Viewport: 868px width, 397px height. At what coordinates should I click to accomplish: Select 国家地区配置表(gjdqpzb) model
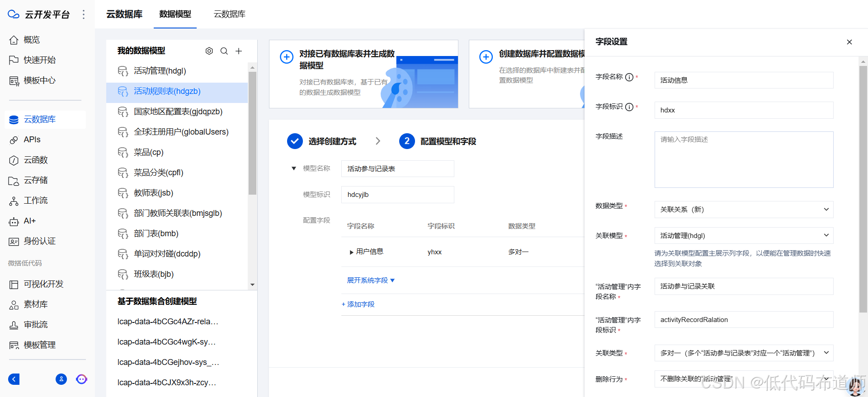click(x=177, y=112)
